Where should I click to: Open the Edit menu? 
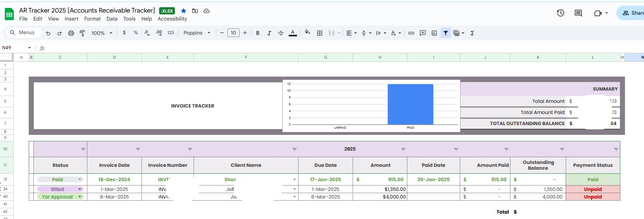click(38, 19)
